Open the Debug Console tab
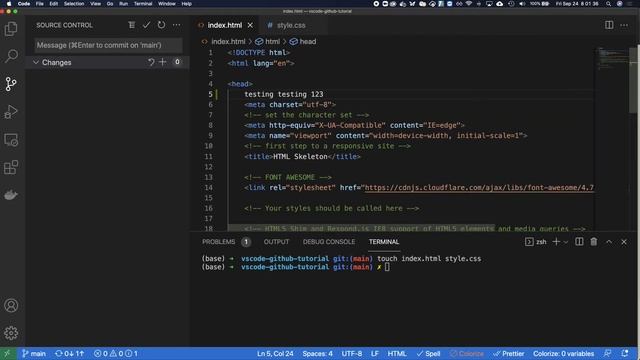Screen dimensions: 640x360 [329, 242]
